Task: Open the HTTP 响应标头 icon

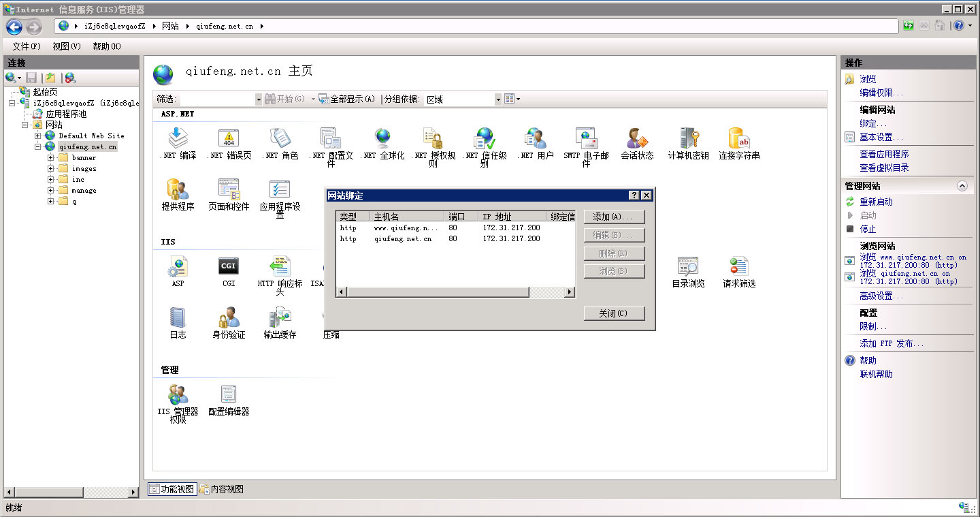Action: pyautogui.click(x=280, y=276)
